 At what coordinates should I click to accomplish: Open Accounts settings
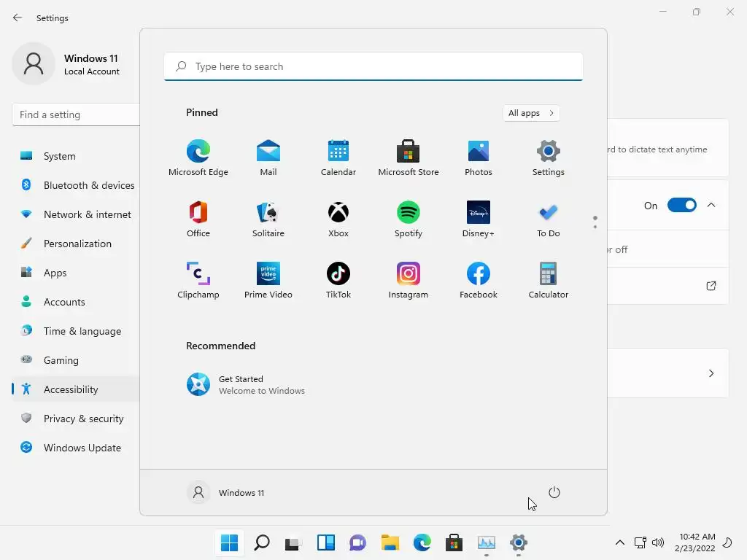[76, 302]
